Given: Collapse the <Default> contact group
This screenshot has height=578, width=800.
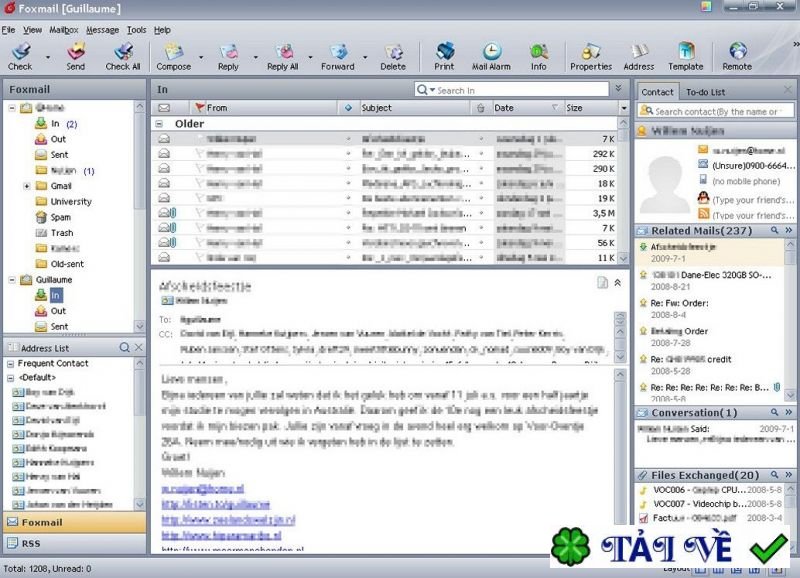Looking at the screenshot, I should [10, 378].
